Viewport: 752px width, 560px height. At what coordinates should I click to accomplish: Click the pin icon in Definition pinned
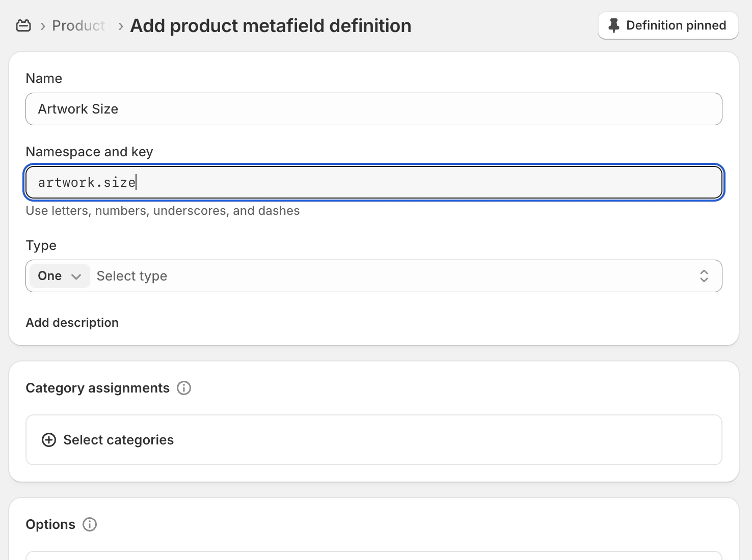coord(614,25)
